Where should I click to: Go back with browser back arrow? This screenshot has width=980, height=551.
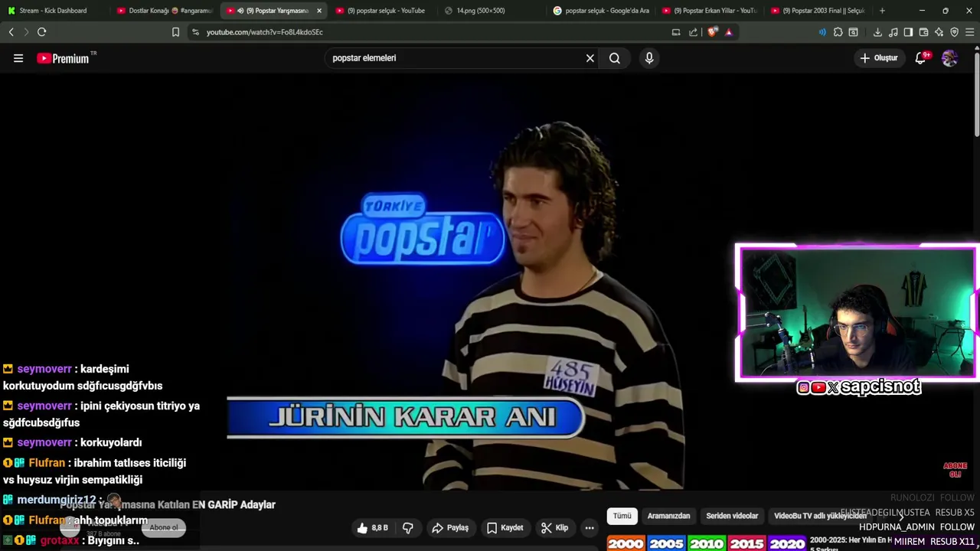click(11, 32)
